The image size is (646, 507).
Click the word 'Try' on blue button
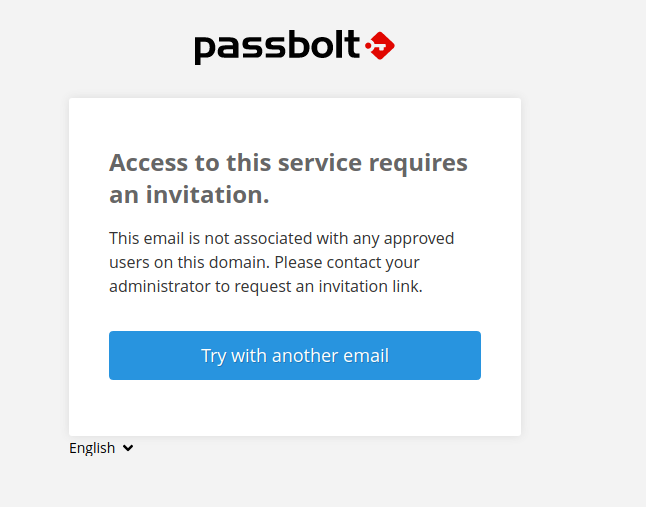[213, 355]
